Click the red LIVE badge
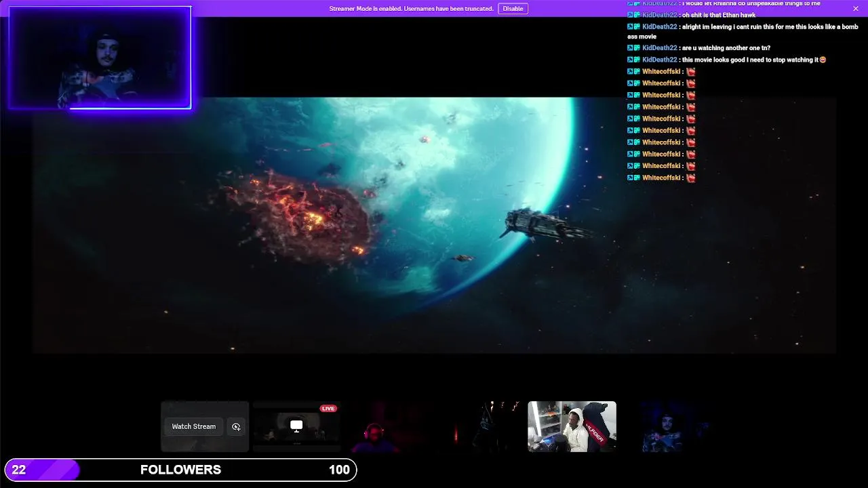The height and width of the screenshot is (488, 868). (x=328, y=409)
